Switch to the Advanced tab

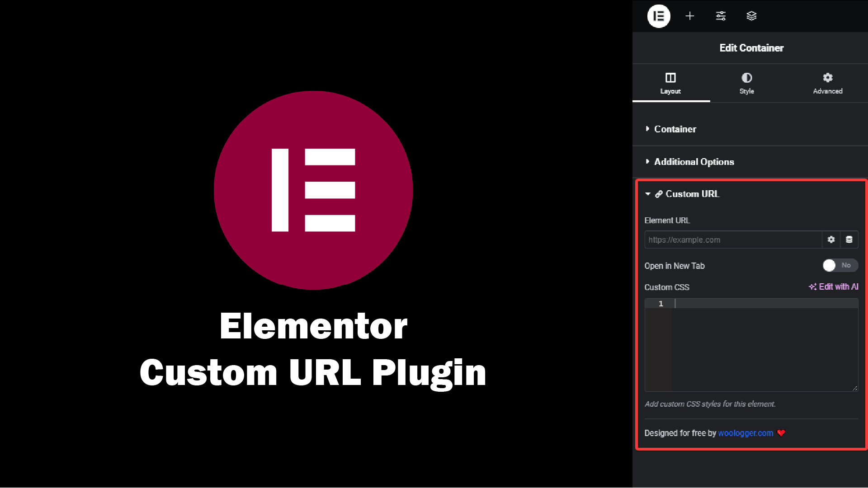827,84
